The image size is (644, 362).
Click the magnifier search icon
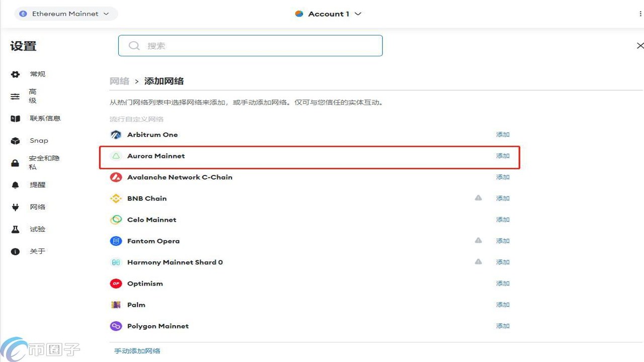(134, 46)
